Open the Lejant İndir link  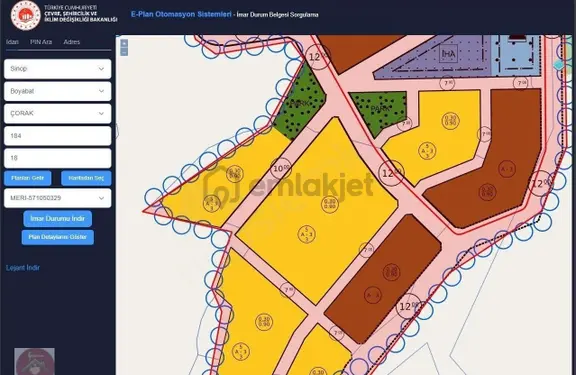pos(23,268)
